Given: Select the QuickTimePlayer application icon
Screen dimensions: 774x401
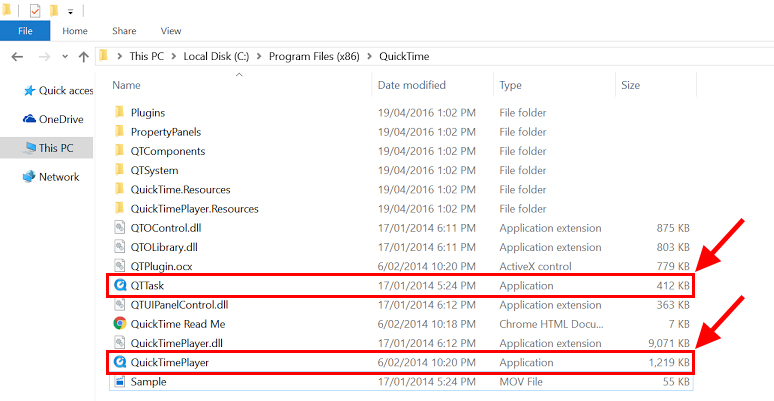Looking at the screenshot, I should [x=121, y=362].
